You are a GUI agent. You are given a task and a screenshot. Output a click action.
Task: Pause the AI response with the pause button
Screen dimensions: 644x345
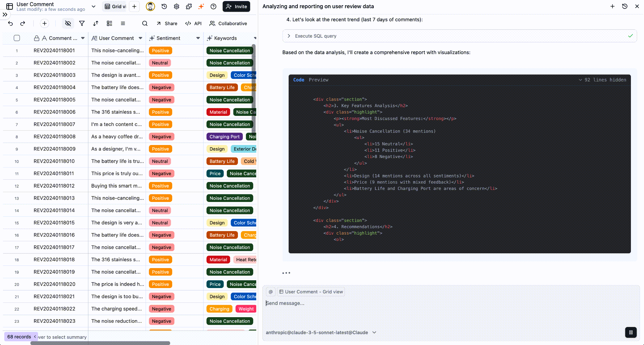[631, 332]
